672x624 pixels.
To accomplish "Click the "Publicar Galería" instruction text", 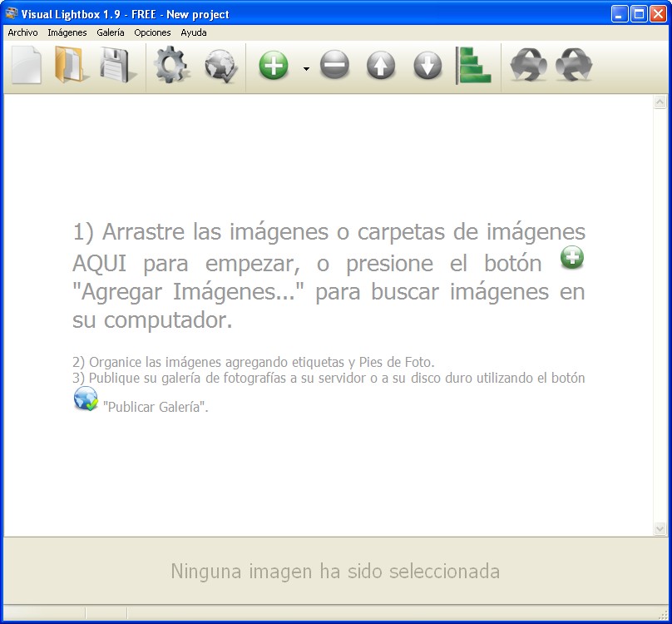I will [156, 407].
